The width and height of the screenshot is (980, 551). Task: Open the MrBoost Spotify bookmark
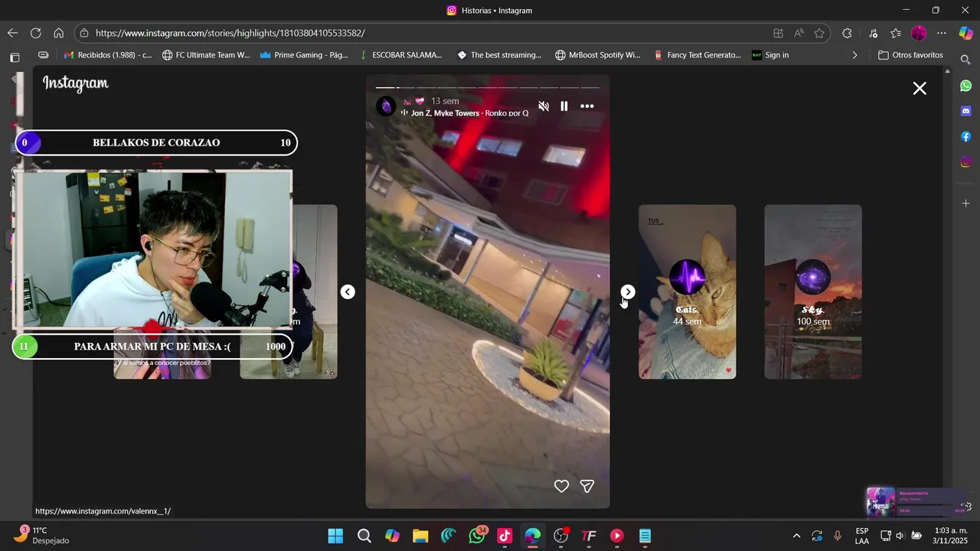598,55
